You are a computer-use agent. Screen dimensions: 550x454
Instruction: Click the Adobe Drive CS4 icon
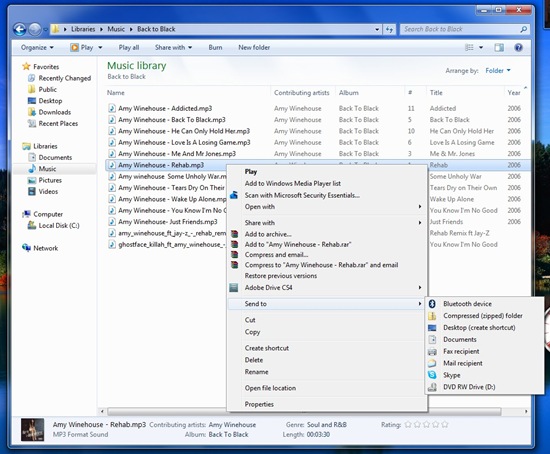click(234, 288)
